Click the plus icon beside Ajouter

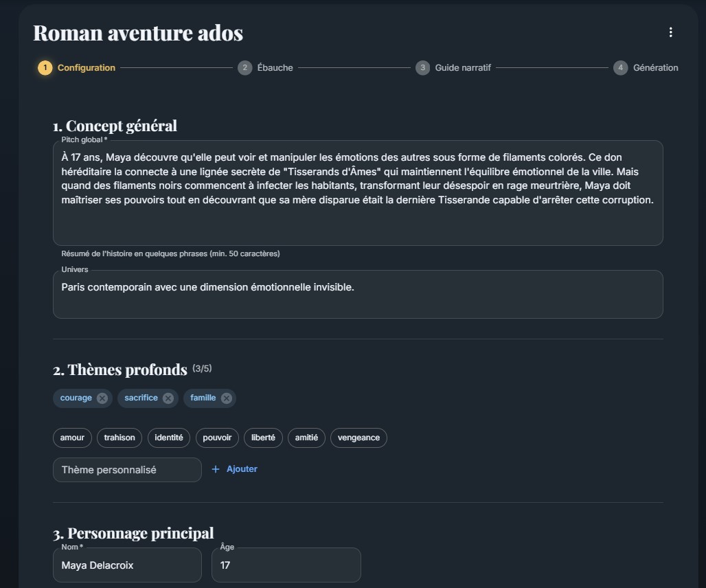click(x=216, y=469)
